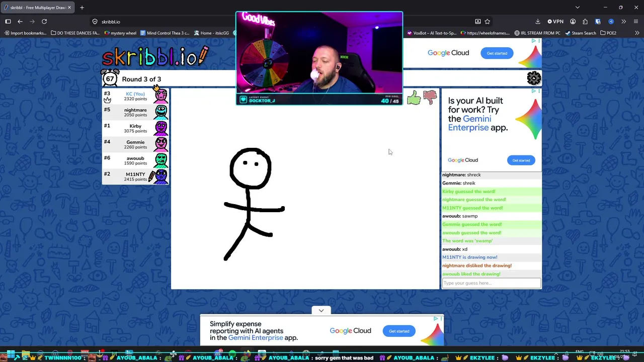Select Gemmie's player avatar
The image size is (644, 362).
tap(161, 144)
